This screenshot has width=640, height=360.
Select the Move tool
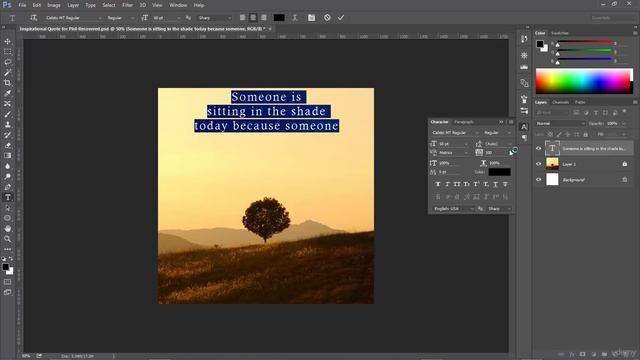point(8,41)
